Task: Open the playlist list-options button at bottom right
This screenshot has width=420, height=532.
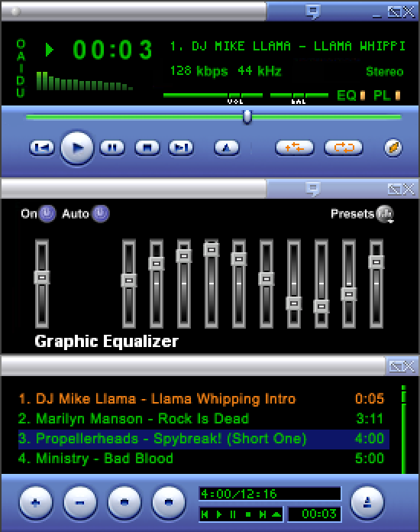Action: pyautogui.click(x=367, y=502)
